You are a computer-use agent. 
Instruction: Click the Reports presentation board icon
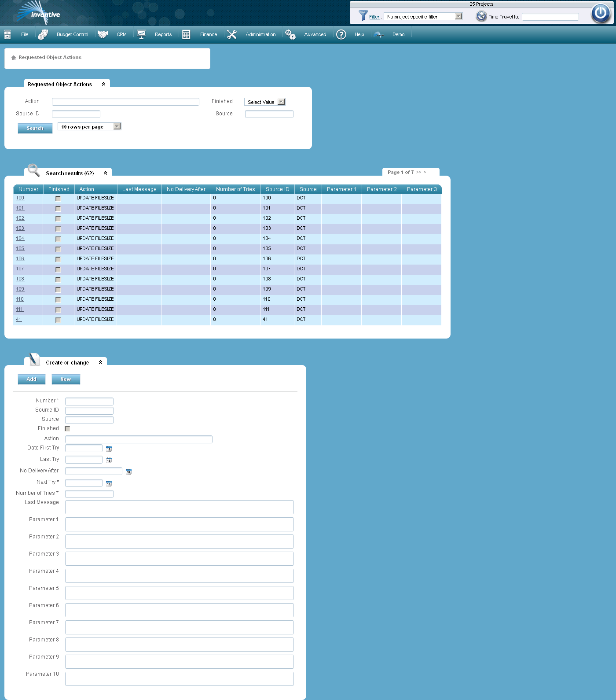click(141, 34)
